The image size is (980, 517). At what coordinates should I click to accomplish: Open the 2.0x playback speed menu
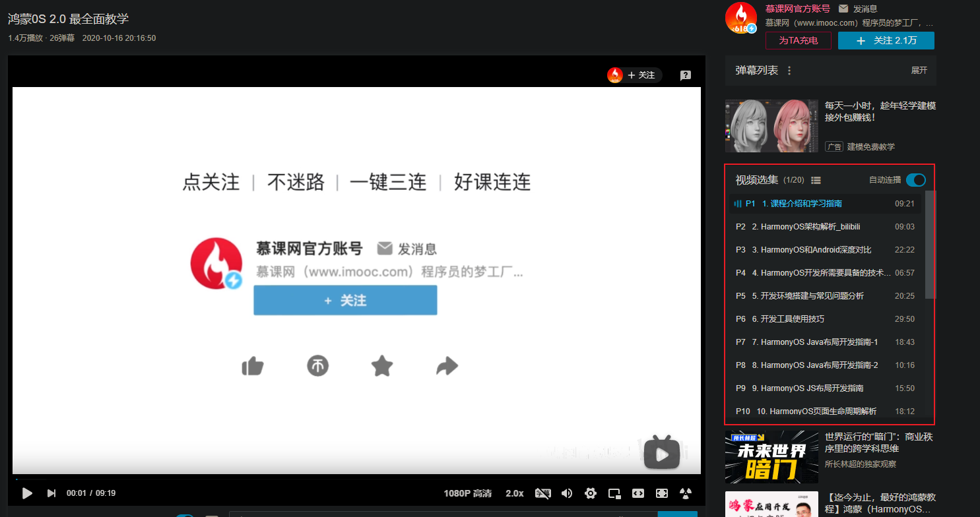click(x=515, y=493)
